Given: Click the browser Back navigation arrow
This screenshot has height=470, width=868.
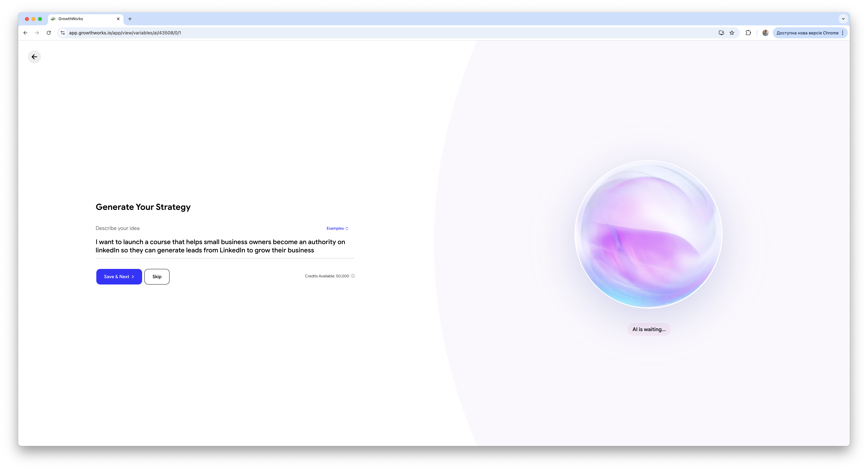Looking at the screenshot, I should (x=25, y=33).
